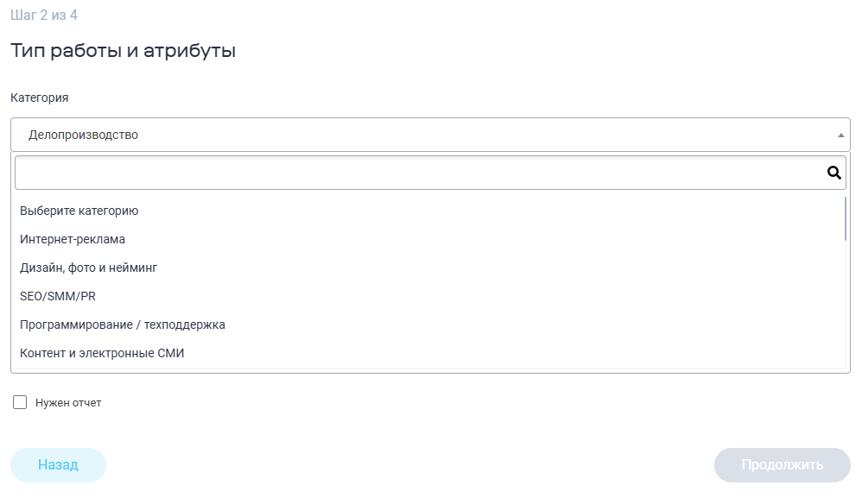Select the 'SEO/SMM/PR' option

pyautogui.click(x=58, y=296)
